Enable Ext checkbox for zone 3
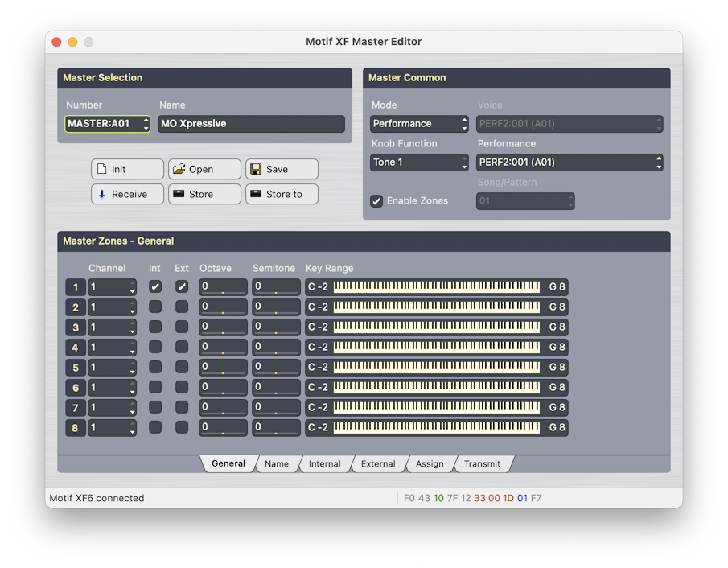Screen dimensions: 728x568 click(182, 327)
